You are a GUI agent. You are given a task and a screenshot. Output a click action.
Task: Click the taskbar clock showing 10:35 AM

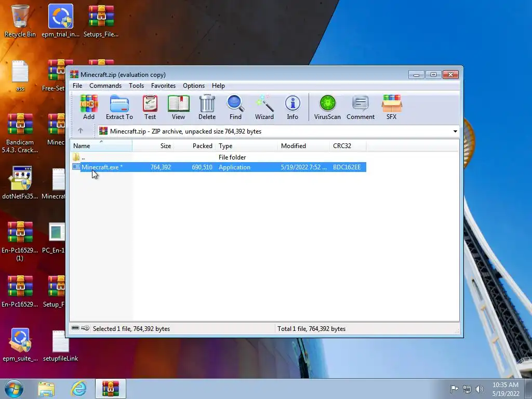tap(506, 389)
